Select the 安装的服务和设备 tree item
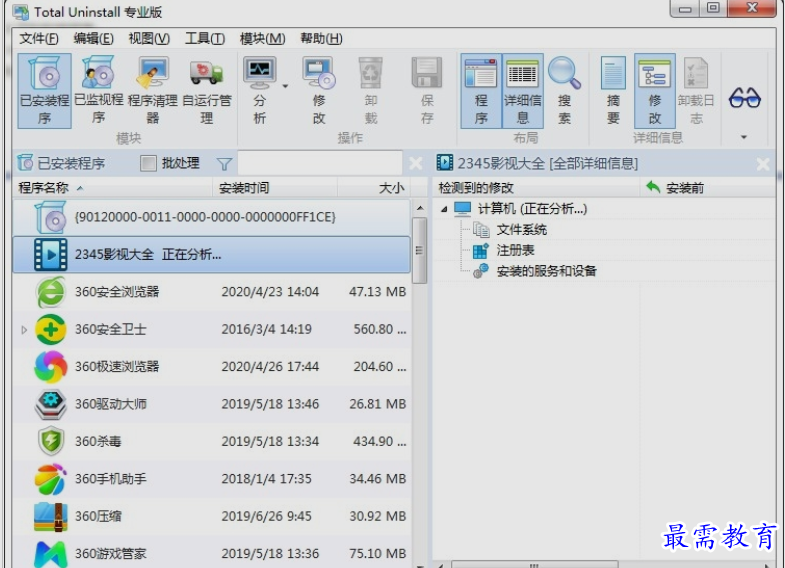This screenshot has width=785, height=568. (546, 271)
